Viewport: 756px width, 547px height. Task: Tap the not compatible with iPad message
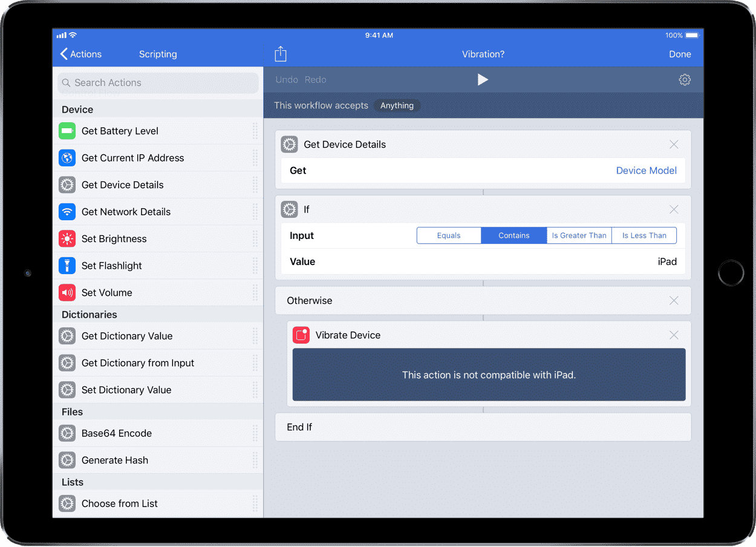coord(489,375)
